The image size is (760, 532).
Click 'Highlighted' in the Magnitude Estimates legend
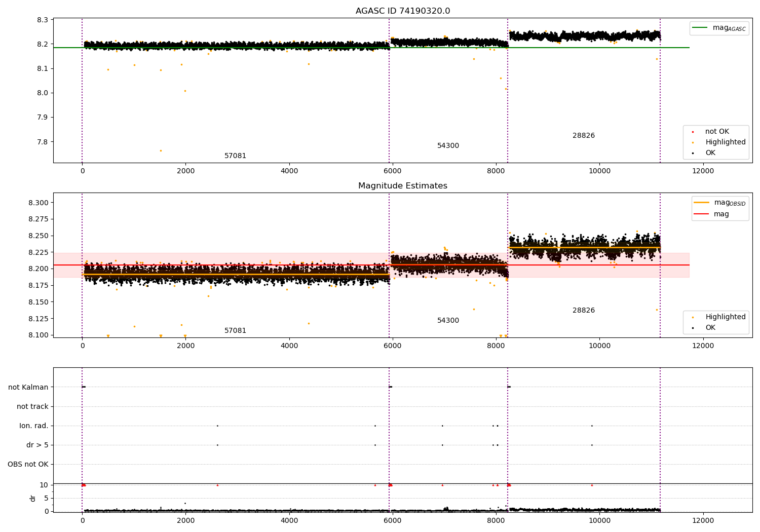(x=719, y=317)
